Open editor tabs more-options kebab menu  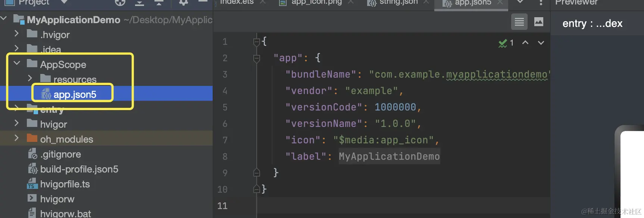tap(541, 3)
